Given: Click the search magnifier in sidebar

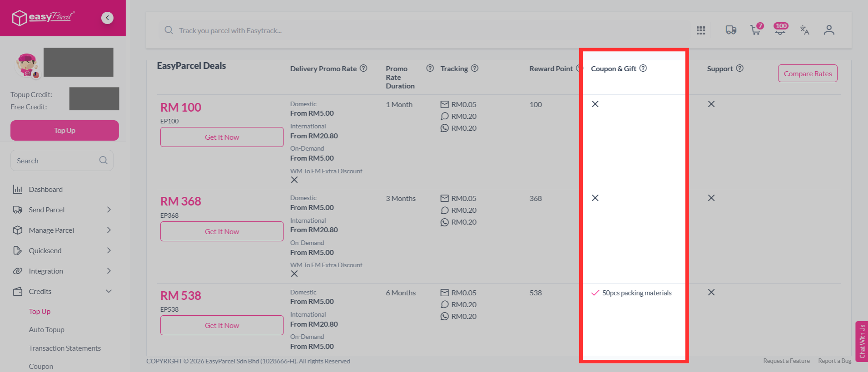Looking at the screenshot, I should 104,161.
